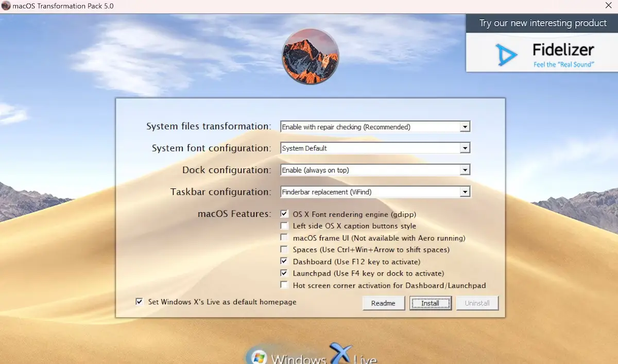
Task: Uncheck Set Windows X's Live as homepage
Action: coord(139,302)
